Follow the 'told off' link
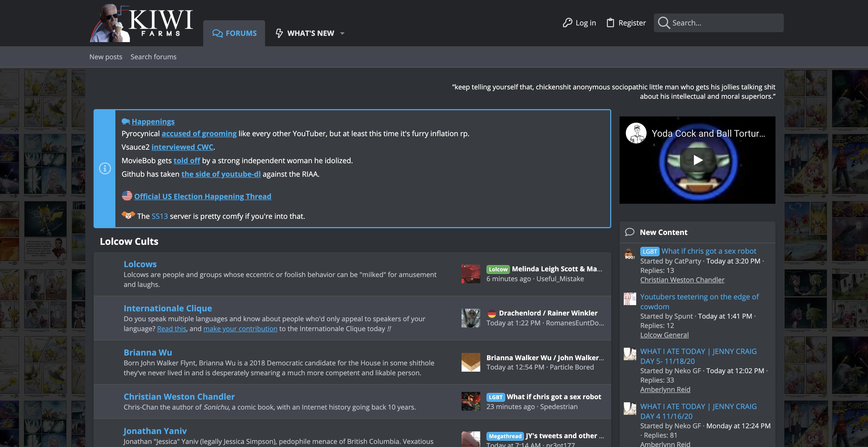Image resolution: width=868 pixels, height=447 pixels. 187,160
